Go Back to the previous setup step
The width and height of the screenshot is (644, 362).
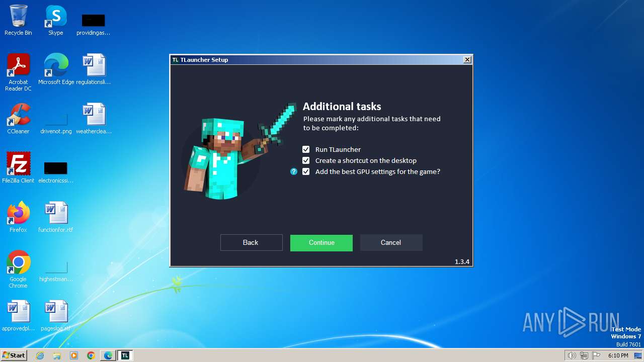click(251, 242)
